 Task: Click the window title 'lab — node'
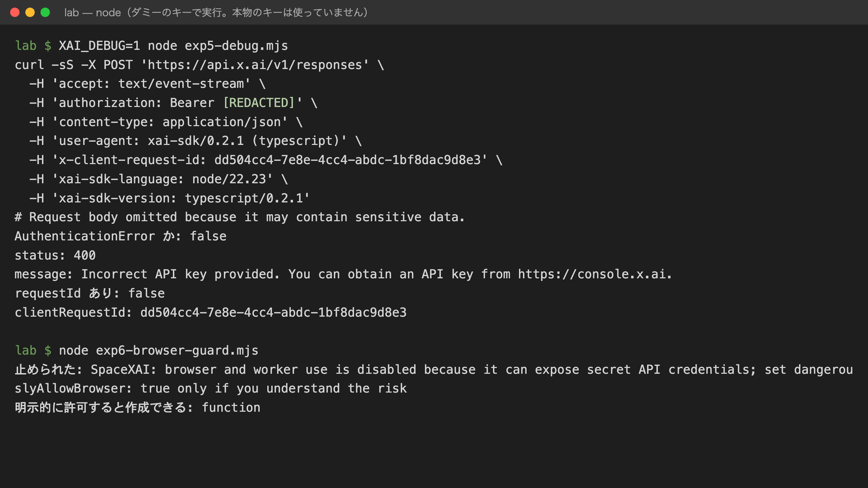pyautogui.click(x=92, y=12)
